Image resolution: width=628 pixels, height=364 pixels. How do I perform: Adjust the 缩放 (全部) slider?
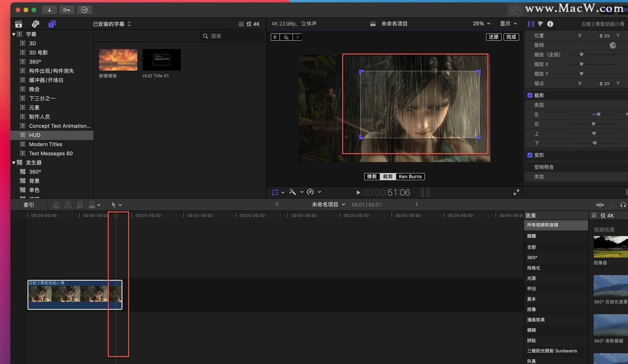click(x=581, y=55)
